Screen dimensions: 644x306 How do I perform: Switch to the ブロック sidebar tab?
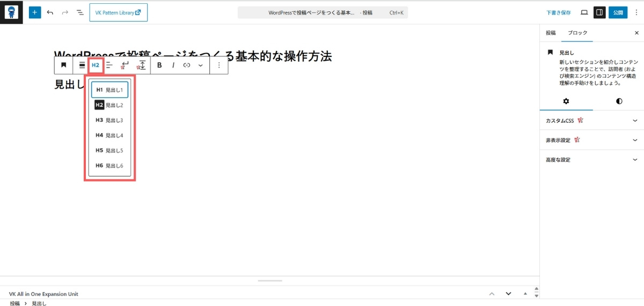(x=578, y=33)
